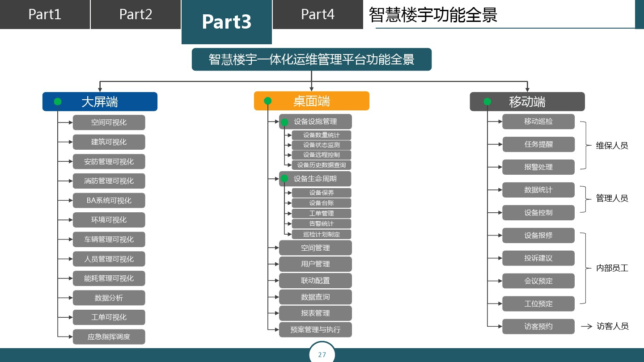Screen dimensions: 644x362
Task: Click the 内部员工 label
Action: (612, 269)
